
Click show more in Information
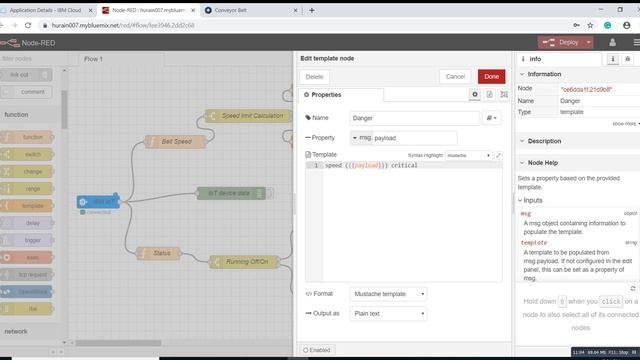pyautogui.click(x=625, y=124)
